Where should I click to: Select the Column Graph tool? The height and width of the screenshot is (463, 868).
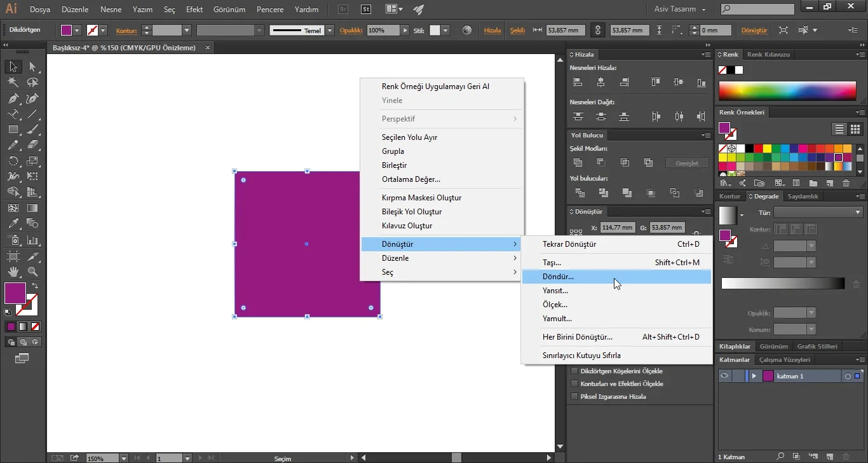click(32, 239)
